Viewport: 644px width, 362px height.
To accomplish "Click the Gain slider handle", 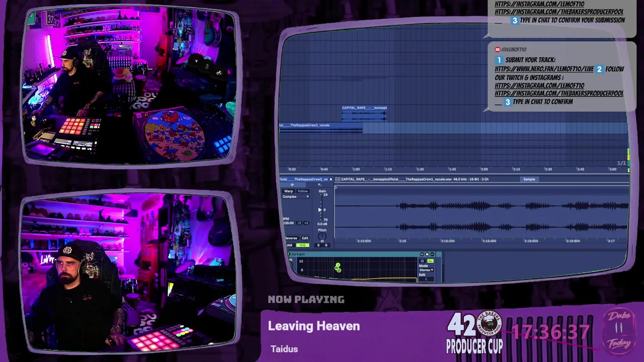I will point(320,210).
